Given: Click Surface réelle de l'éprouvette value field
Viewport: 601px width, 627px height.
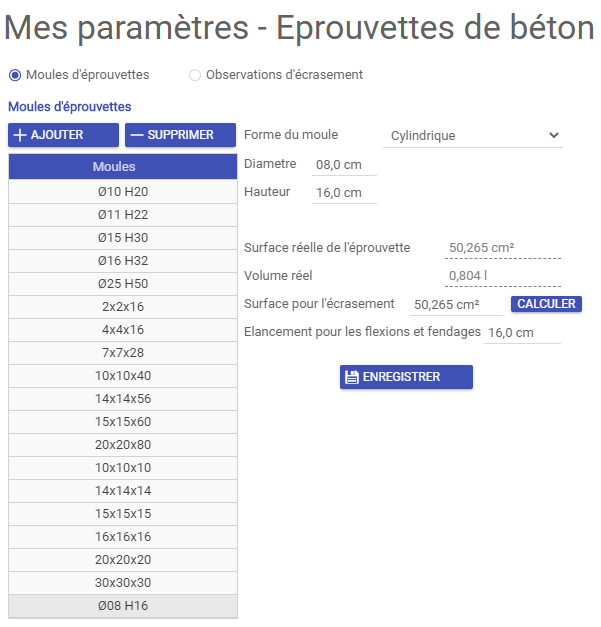Looking at the screenshot, I should (x=503, y=248).
